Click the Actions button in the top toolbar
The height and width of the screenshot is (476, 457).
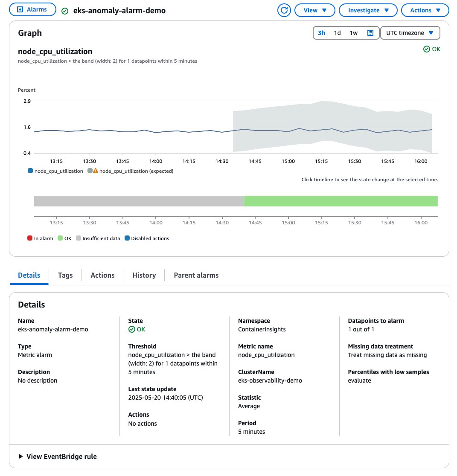click(x=425, y=9)
